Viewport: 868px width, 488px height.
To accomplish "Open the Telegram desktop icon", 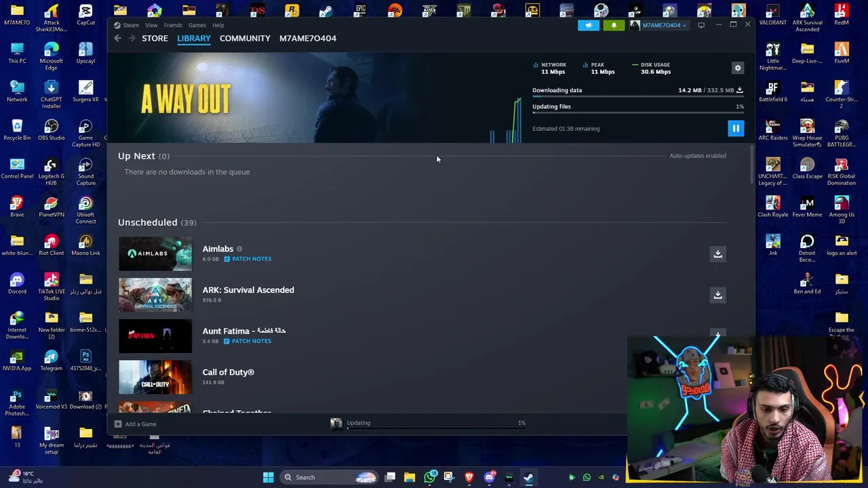I will 51,361.
